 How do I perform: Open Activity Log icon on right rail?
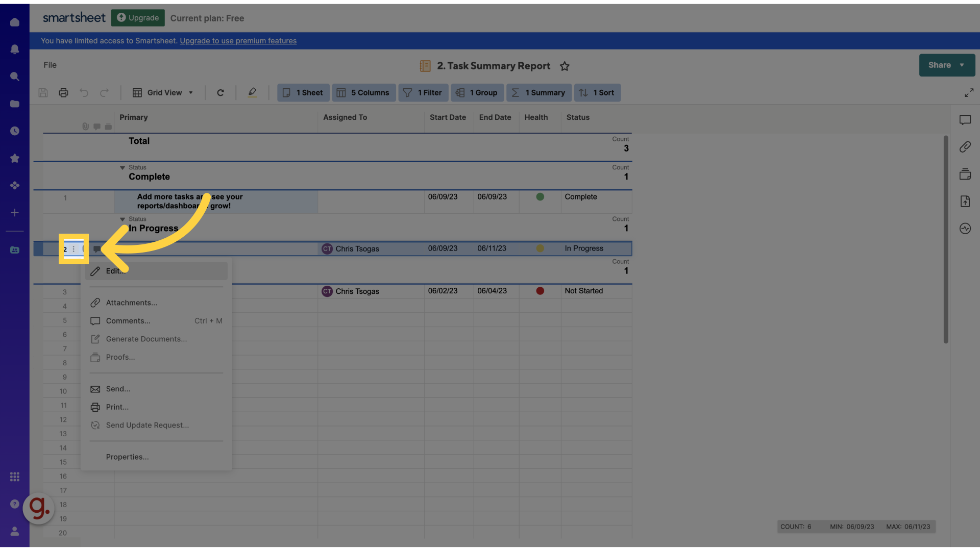click(x=965, y=229)
